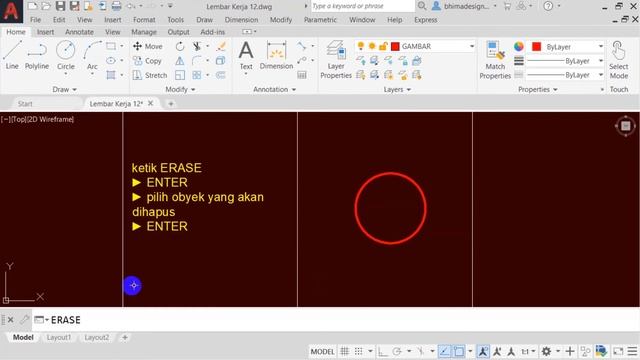The width and height of the screenshot is (640, 360).
Task: Click the Scale tool icon
Action: click(x=180, y=75)
